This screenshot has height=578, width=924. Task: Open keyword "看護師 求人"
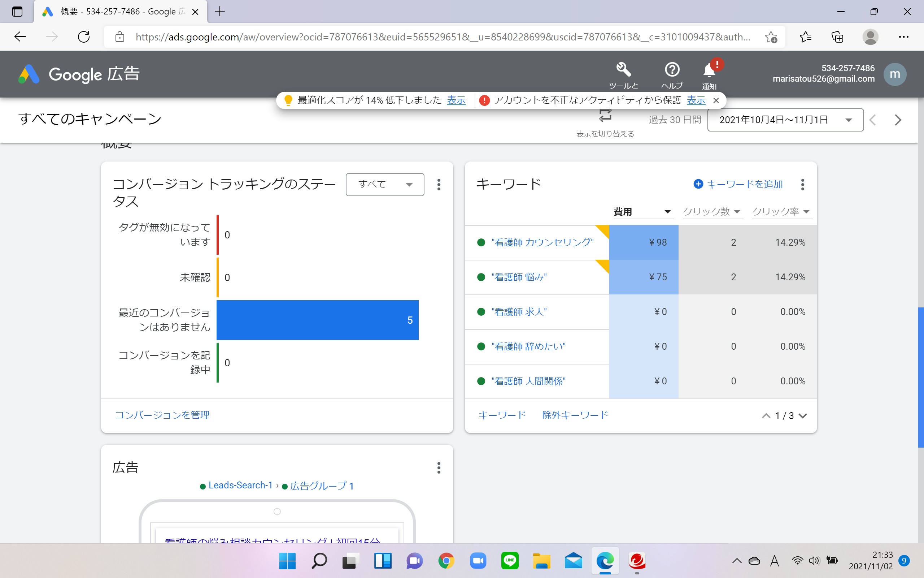pos(519,312)
